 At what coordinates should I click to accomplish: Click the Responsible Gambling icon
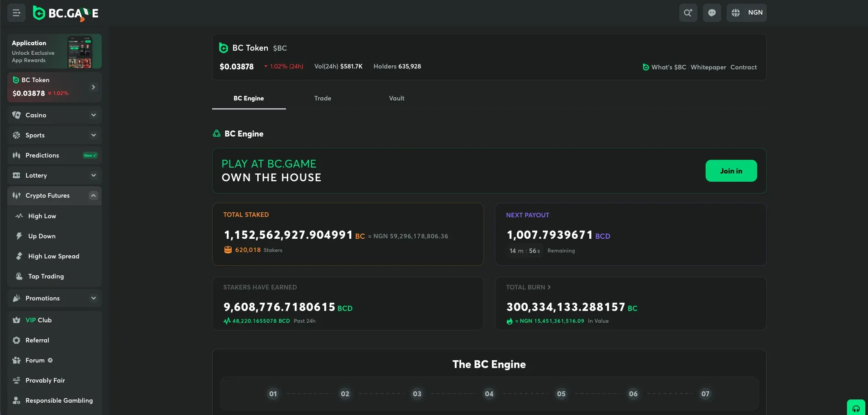click(x=16, y=400)
